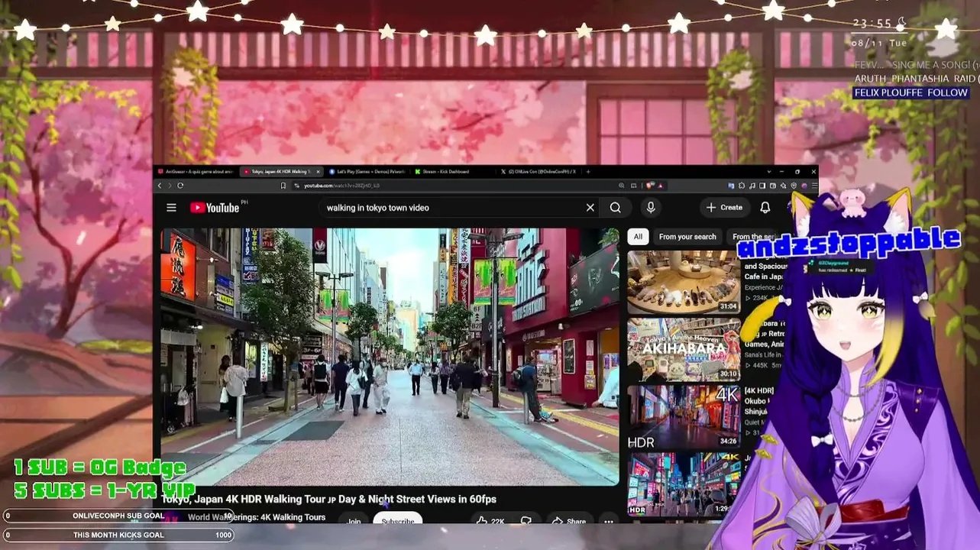The width and height of the screenshot is (980, 550).
Task: Select the 'All' filter chip
Action: (638, 237)
